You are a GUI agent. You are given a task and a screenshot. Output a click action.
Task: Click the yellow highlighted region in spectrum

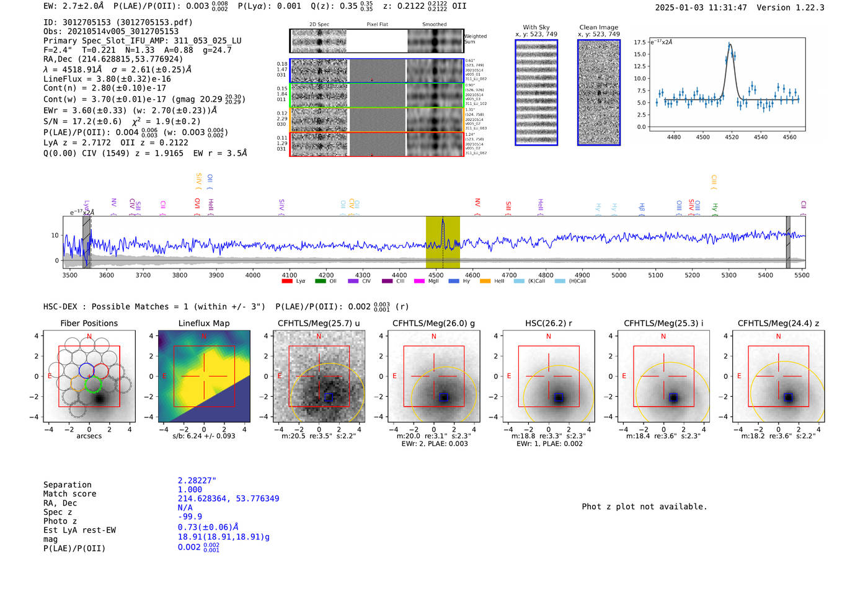pos(443,242)
